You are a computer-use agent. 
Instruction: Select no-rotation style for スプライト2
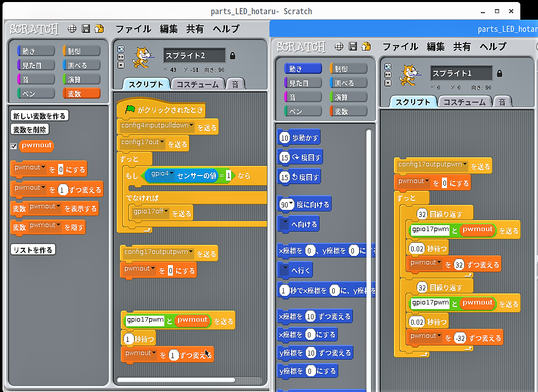click(x=121, y=65)
